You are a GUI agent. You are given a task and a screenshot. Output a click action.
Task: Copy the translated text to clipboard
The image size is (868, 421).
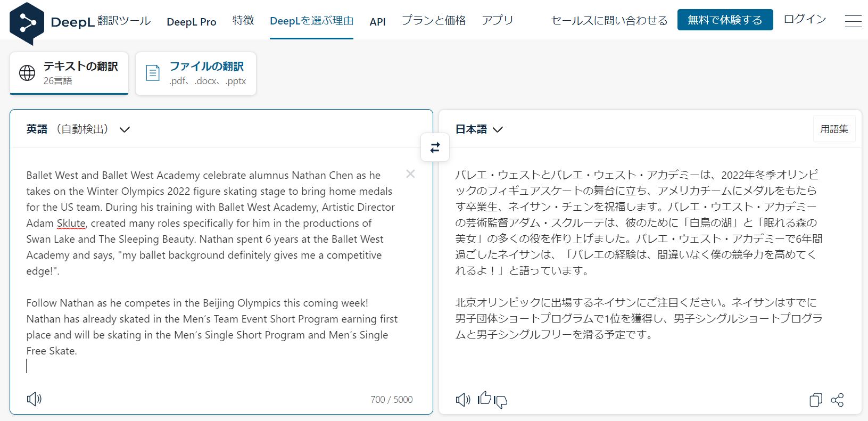pyautogui.click(x=815, y=400)
